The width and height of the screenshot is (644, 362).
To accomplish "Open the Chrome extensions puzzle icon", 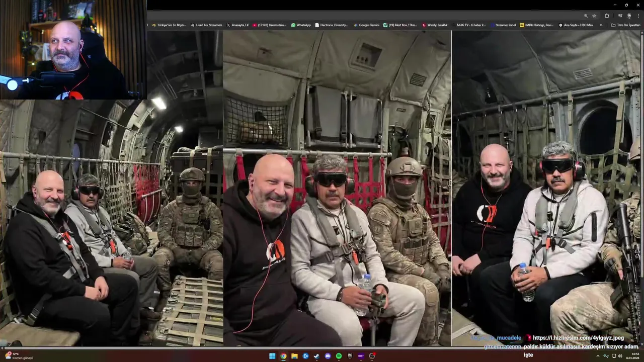I will point(607,16).
